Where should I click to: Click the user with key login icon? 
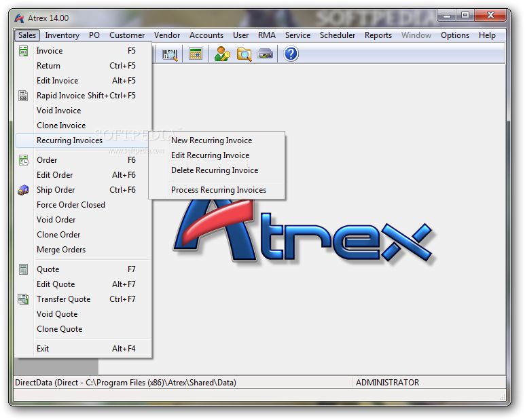(222, 54)
